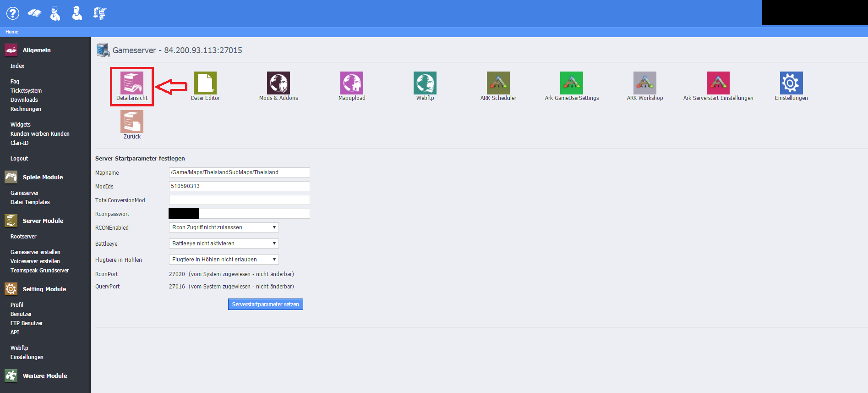
Task: Open the Webftp icon
Action: [425, 83]
